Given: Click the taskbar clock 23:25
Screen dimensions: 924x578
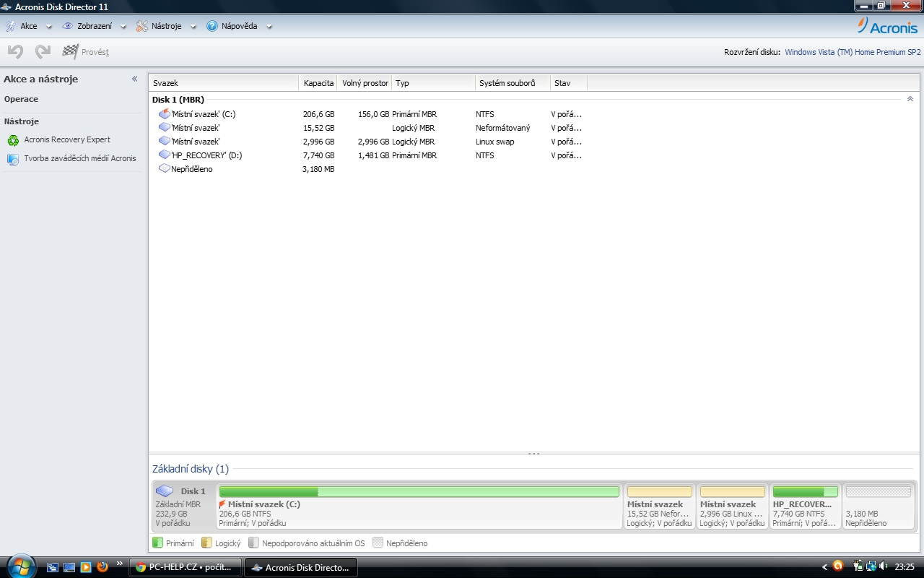Looking at the screenshot, I should 905,567.
